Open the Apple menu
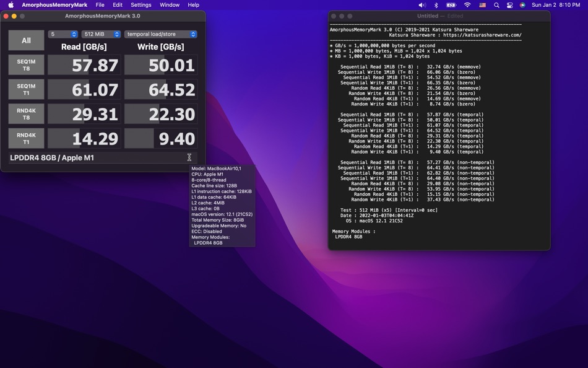This screenshot has height=368, width=588. pos(11,5)
